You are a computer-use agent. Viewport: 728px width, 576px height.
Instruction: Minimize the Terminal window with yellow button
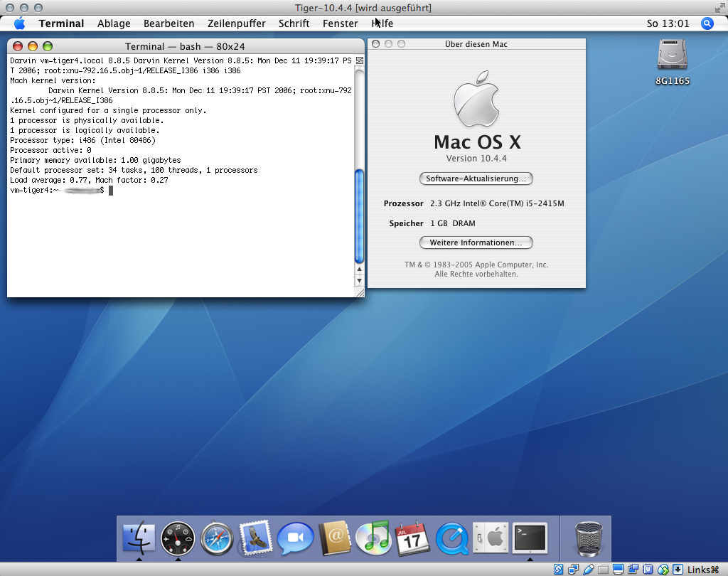(x=33, y=46)
